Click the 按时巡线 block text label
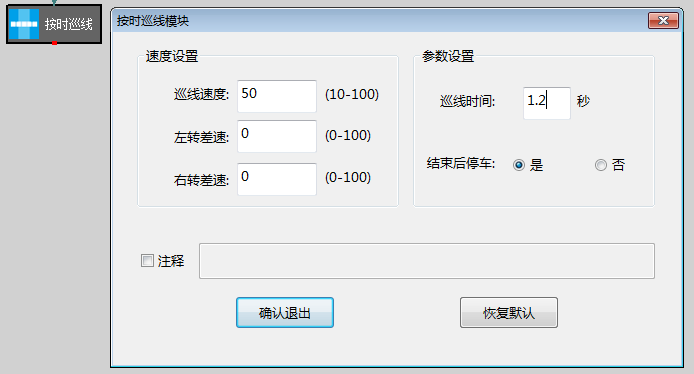The height and width of the screenshot is (374, 694). point(69,24)
